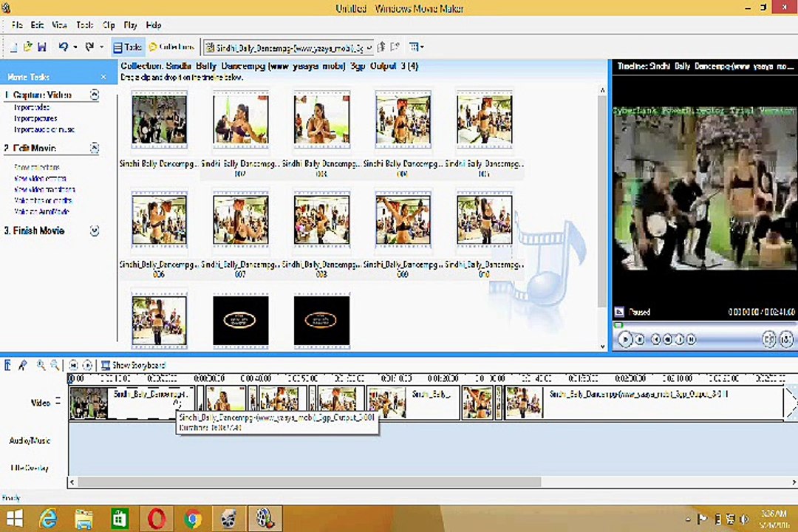Click the Zoom Timeline In magnifier
Image resolution: width=798 pixels, height=532 pixels.
coord(41,365)
